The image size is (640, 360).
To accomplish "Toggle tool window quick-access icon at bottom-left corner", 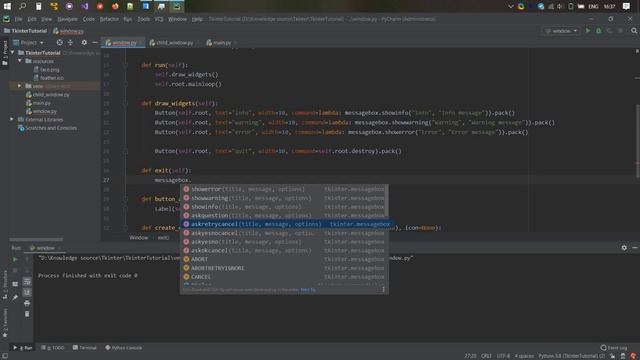I will click(x=4, y=356).
